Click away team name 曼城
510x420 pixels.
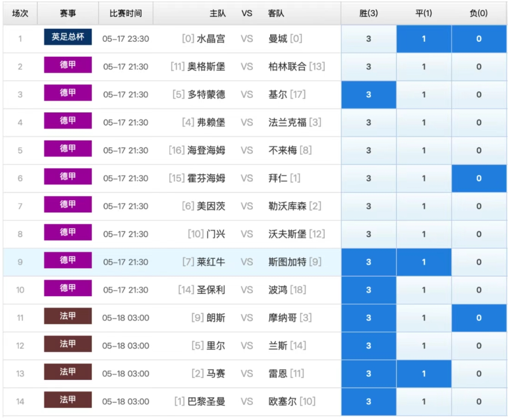click(x=278, y=39)
